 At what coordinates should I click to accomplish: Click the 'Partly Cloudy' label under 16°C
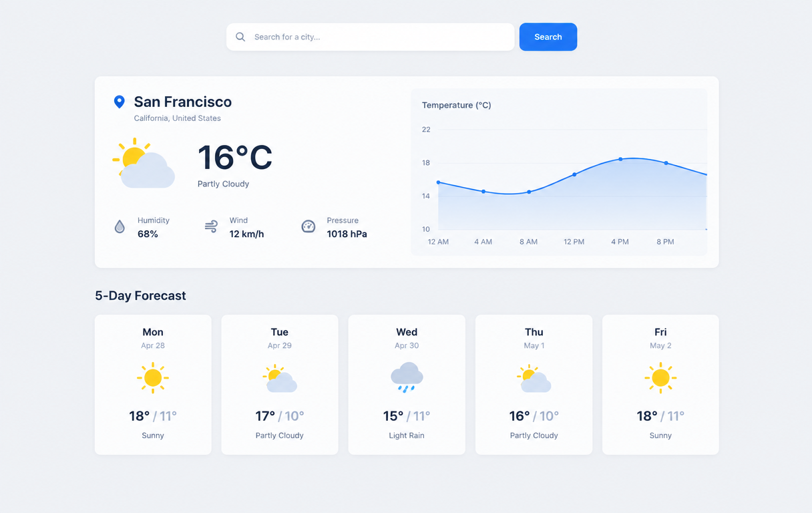click(x=223, y=184)
